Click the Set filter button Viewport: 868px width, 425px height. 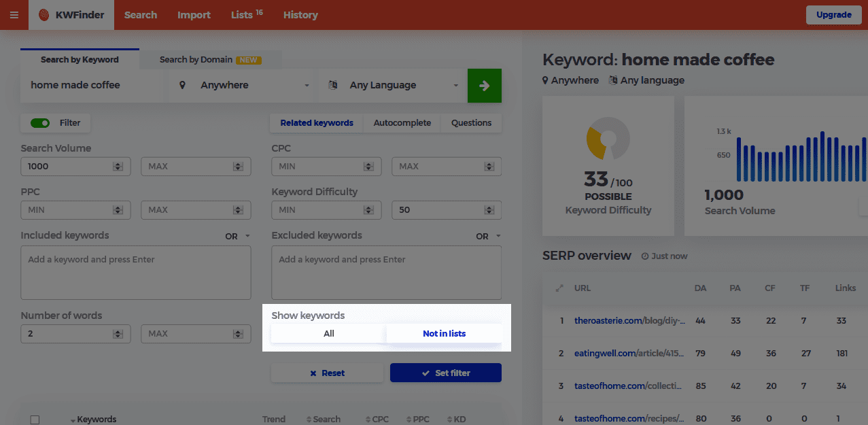pyautogui.click(x=446, y=373)
